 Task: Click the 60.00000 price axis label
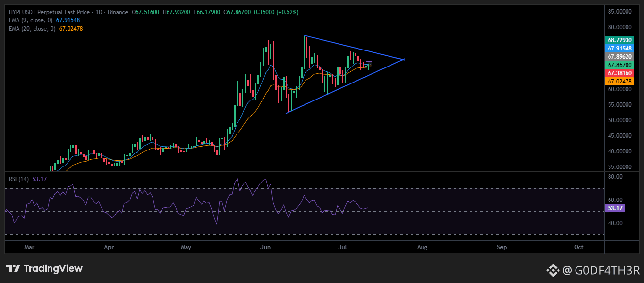click(x=619, y=89)
